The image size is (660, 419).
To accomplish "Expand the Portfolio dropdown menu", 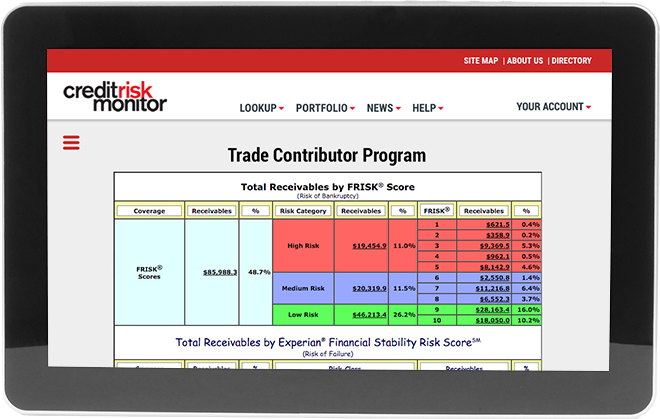I will point(325,108).
